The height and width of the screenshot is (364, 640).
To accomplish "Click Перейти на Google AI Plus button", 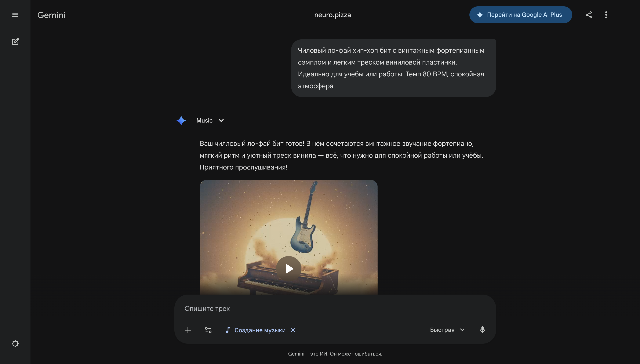I will tap(520, 15).
